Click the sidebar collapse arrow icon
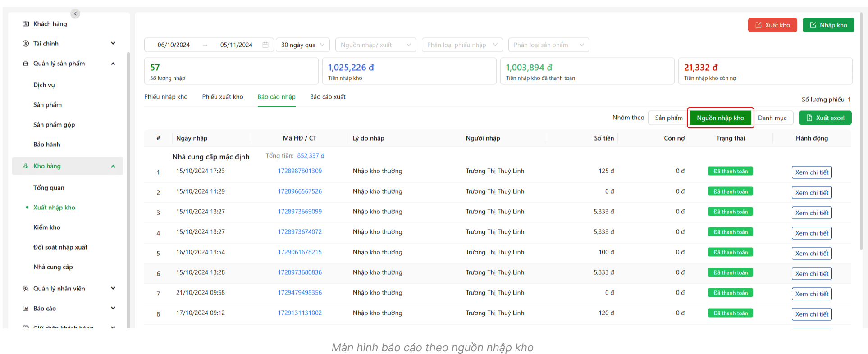This screenshot has height=354, width=868. [x=75, y=14]
